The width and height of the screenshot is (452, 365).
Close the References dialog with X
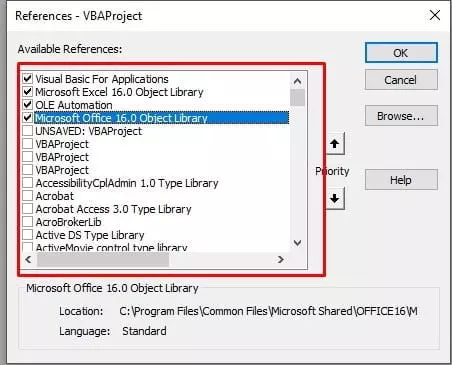pyautogui.click(x=435, y=15)
